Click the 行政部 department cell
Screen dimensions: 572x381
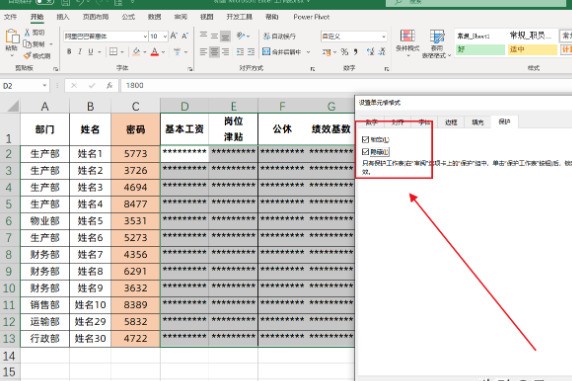[x=45, y=338]
